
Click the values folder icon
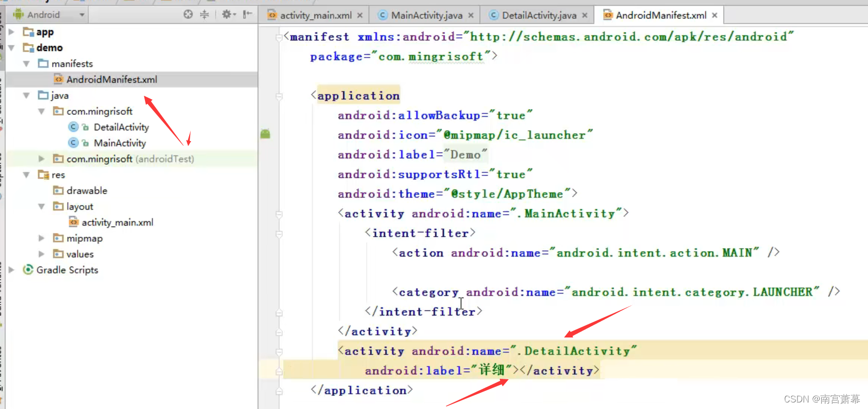tap(58, 254)
